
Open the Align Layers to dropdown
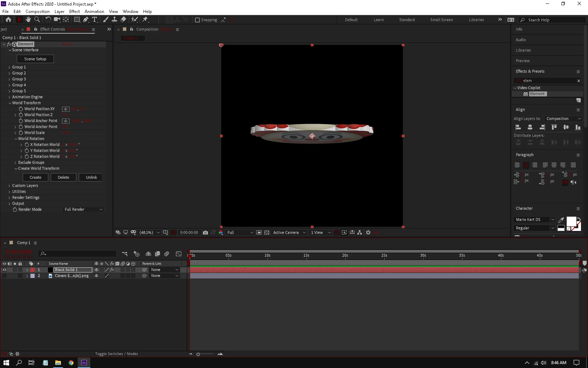[x=563, y=119]
